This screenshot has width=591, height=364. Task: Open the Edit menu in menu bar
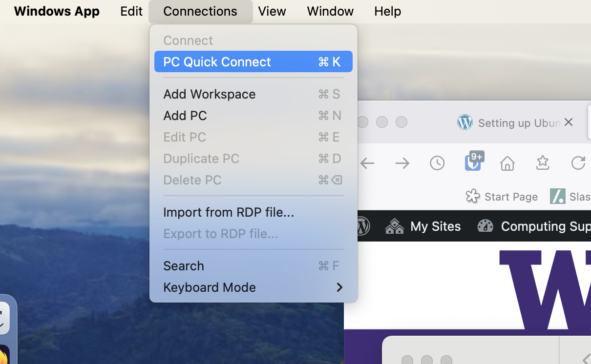pyautogui.click(x=131, y=11)
